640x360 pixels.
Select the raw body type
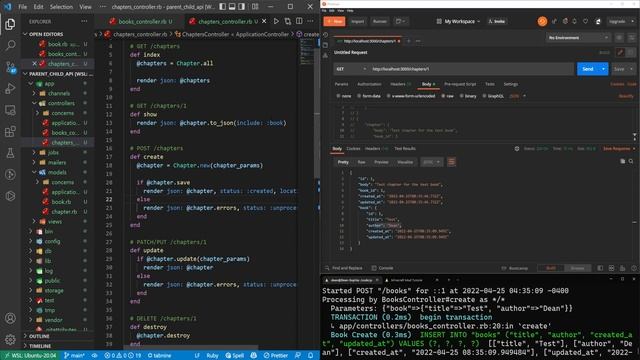447,96
